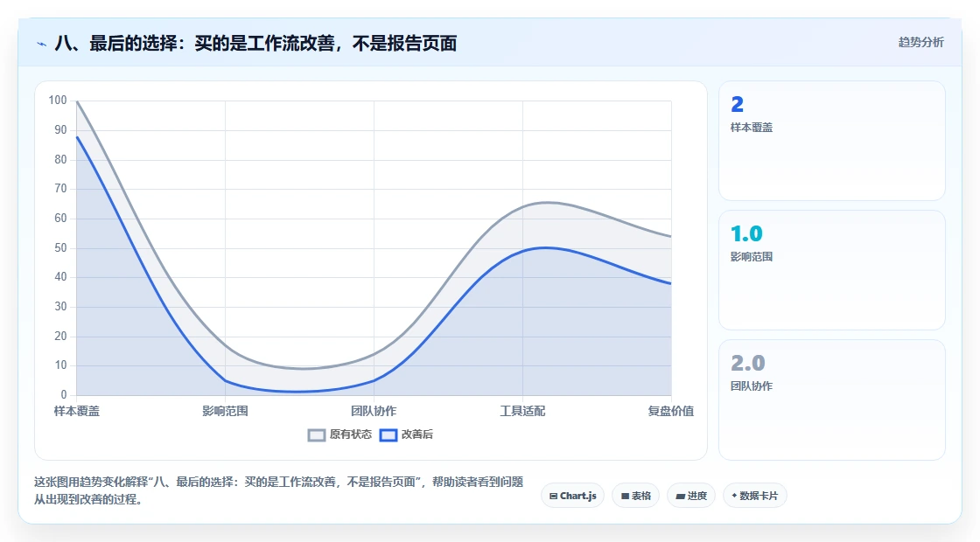Image resolution: width=980 pixels, height=542 pixels.
Task: Click the small icon inside the Chart.js tag
Action: click(x=554, y=497)
